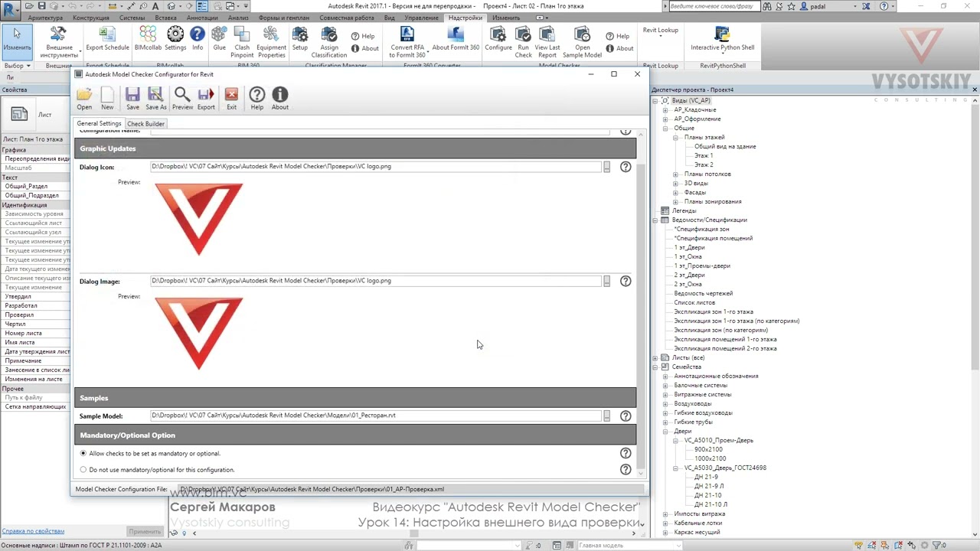Open the Аннотации ribbon tab
Viewport: 980px width, 551px height.
(x=202, y=18)
